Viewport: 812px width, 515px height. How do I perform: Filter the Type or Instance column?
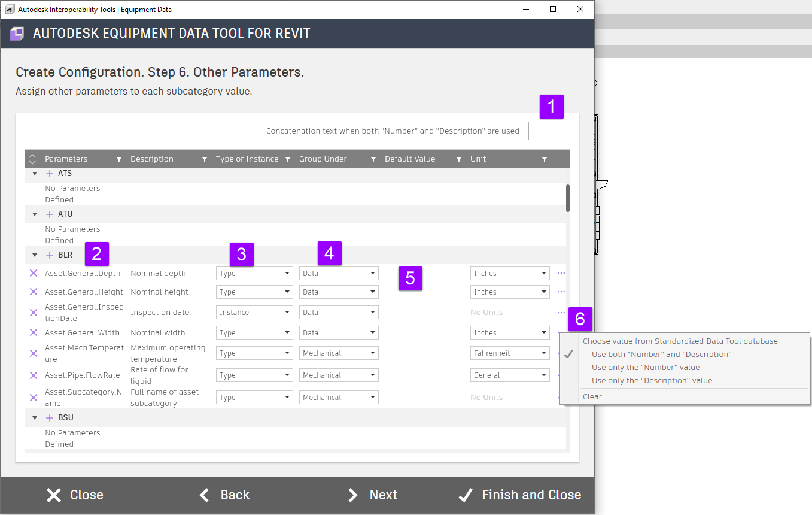pyautogui.click(x=288, y=159)
